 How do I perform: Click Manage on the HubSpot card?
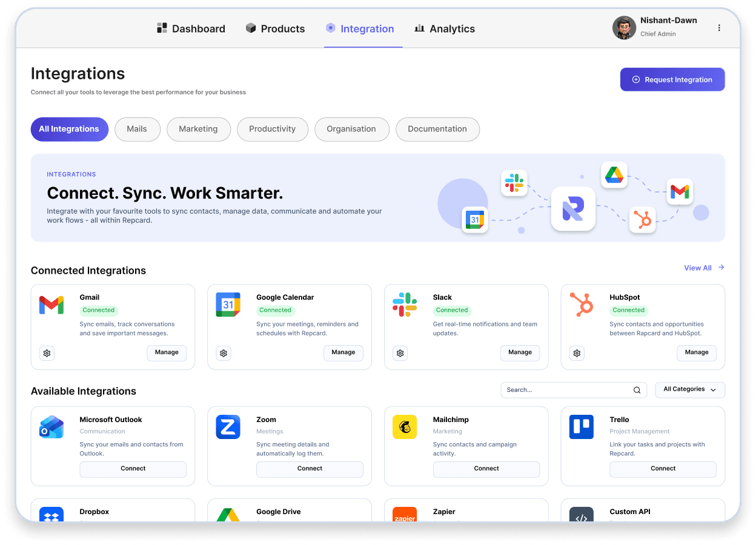pos(697,353)
